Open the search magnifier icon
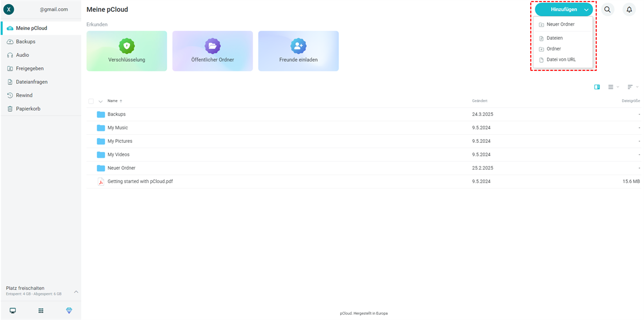644x320 pixels. (x=608, y=9)
